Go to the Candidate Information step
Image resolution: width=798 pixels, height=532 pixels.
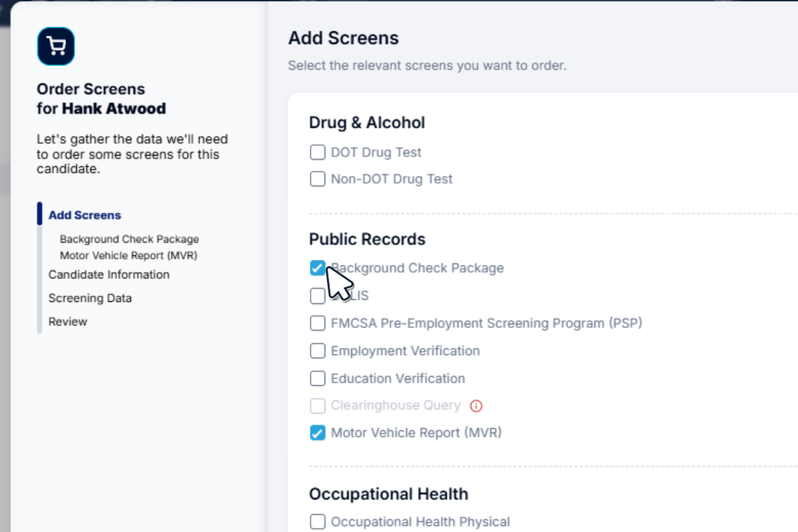pos(109,275)
